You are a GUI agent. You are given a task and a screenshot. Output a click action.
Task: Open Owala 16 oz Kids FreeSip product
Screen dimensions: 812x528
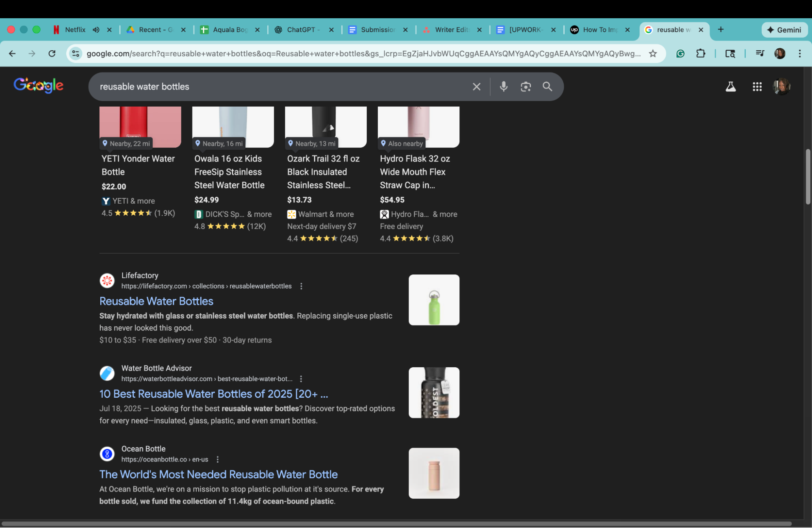coord(230,172)
